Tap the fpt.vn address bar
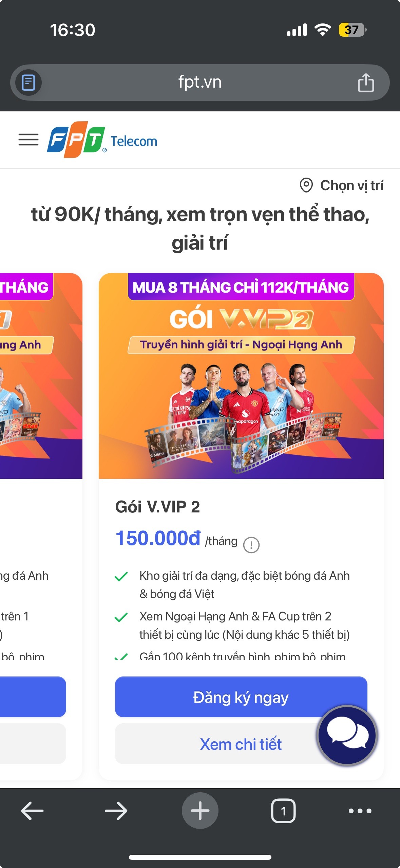 click(200, 83)
